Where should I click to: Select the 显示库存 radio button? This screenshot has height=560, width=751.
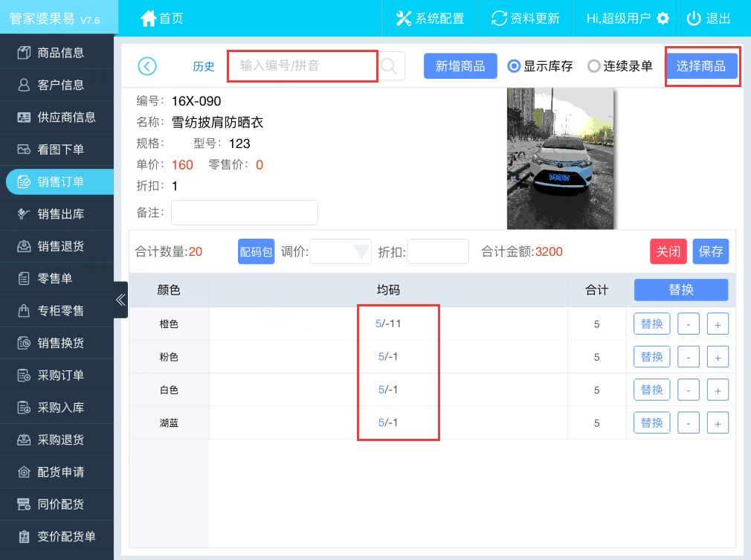point(514,66)
